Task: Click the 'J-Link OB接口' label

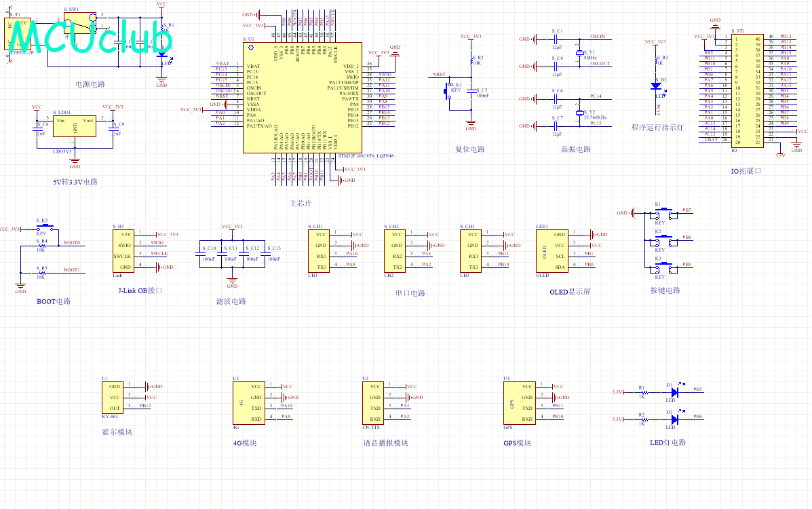Action: tap(140, 290)
